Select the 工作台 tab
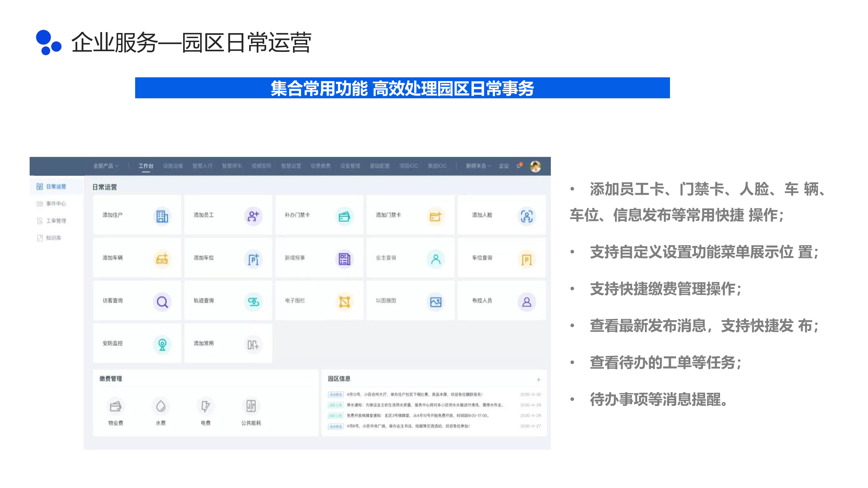 (146, 166)
